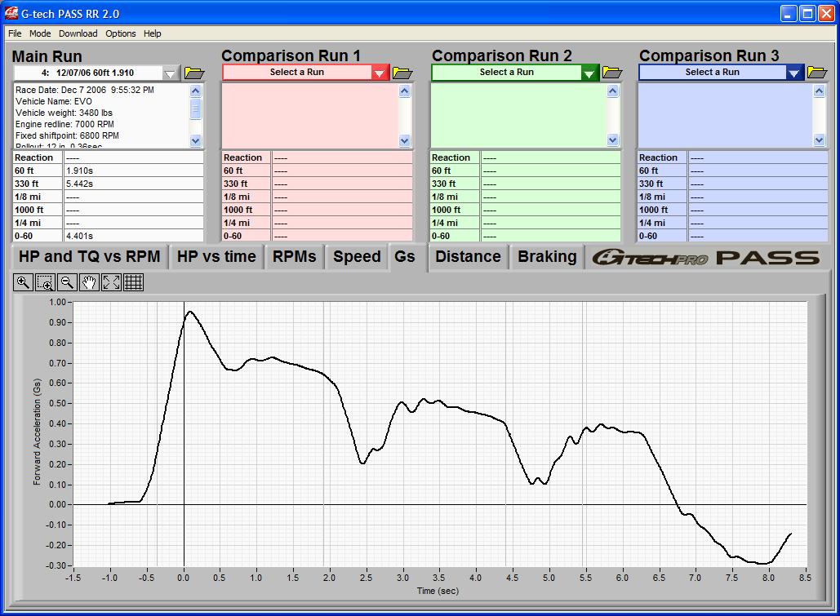Select the zoom to selection tool
840x616 pixels.
click(x=45, y=282)
